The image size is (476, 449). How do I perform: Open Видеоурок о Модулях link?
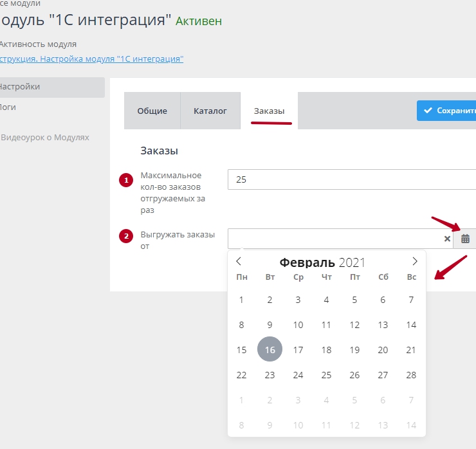[x=45, y=138]
